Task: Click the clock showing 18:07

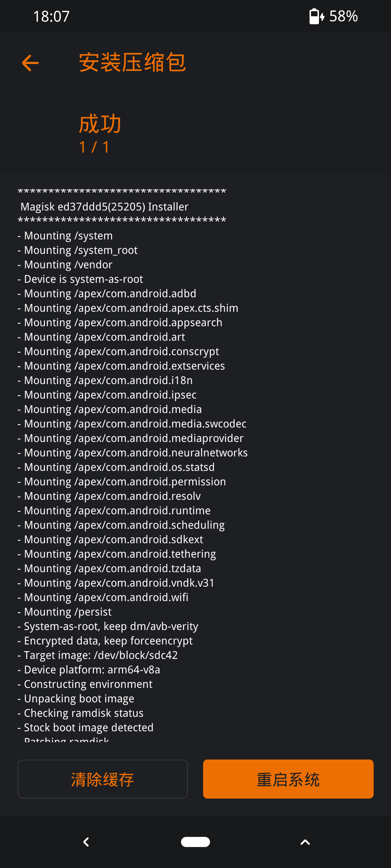Action: (x=51, y=16)
